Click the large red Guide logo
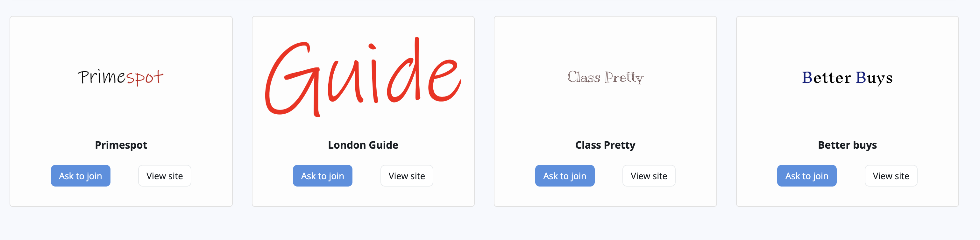Viewport: 980px width, 240px height. [x=363, y=77]
